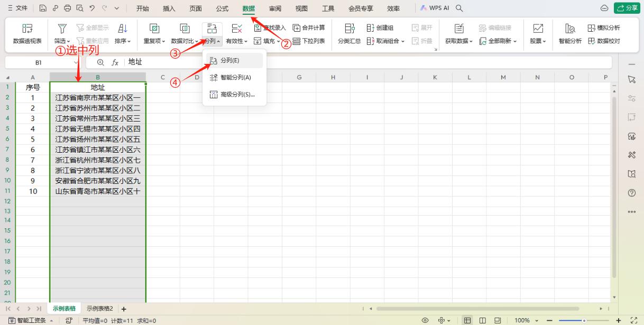Switch to normal view in status bar
The width and height of the screenshot is (644, 325).
pos(468,320)
